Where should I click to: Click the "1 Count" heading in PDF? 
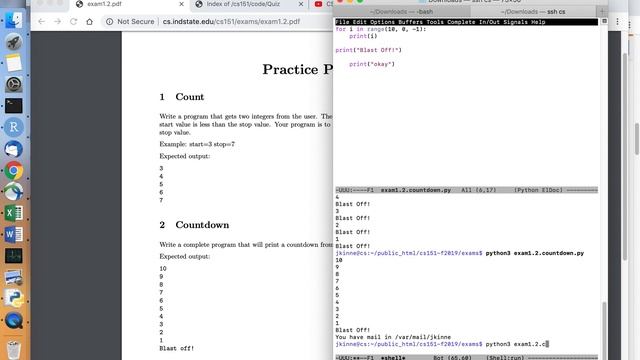tap(182, 97)
